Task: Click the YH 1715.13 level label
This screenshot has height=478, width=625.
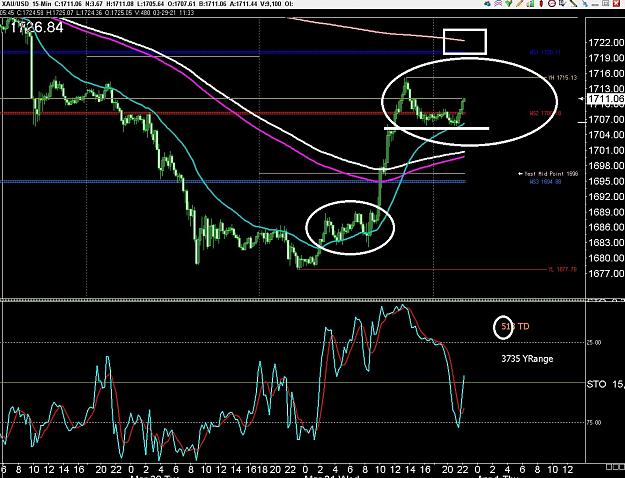Action: [x=563, y=78]
